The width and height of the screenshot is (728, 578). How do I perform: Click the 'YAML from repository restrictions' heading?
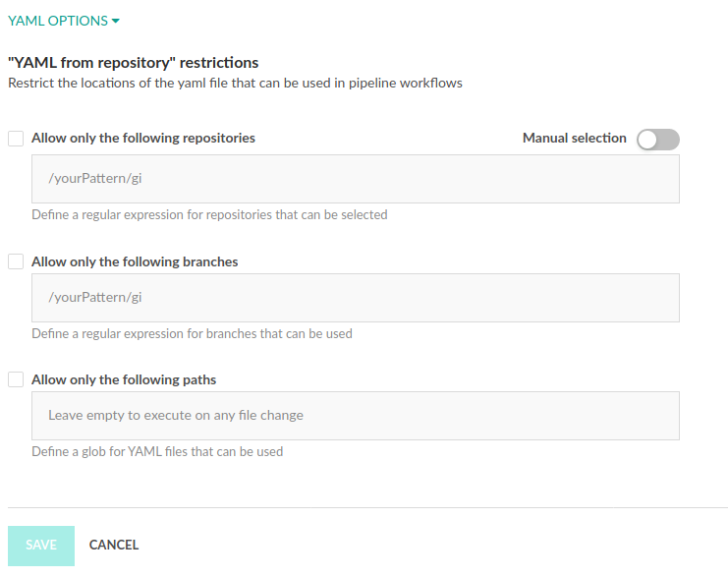pyautogui.click(x=133, y=63)
